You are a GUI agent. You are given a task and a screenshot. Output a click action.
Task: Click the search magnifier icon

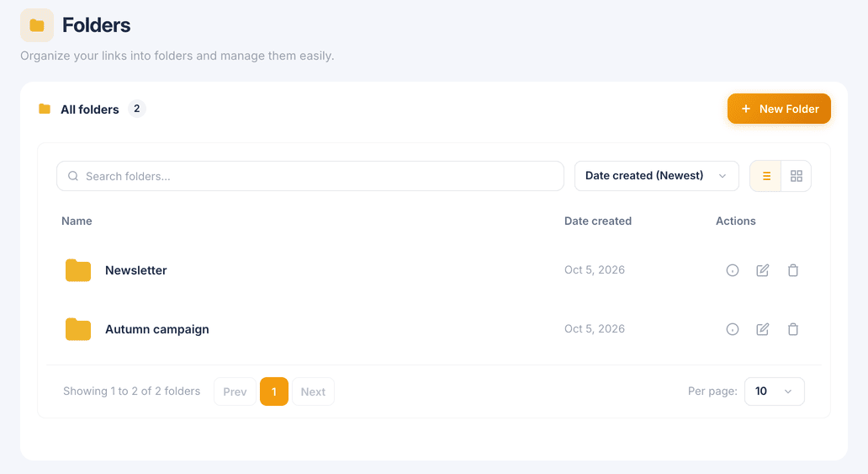point(73,176)
